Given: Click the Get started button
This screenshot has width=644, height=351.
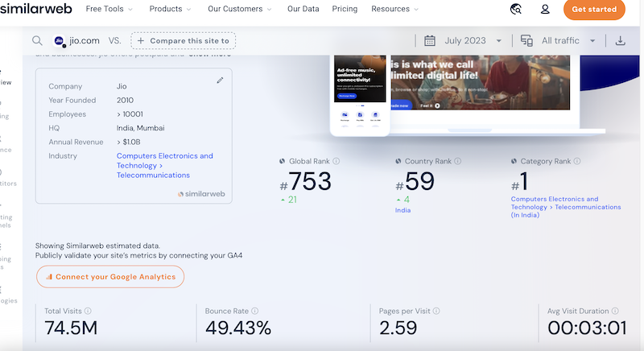Looking at the screenshot, I should click(x=594, y=10).
